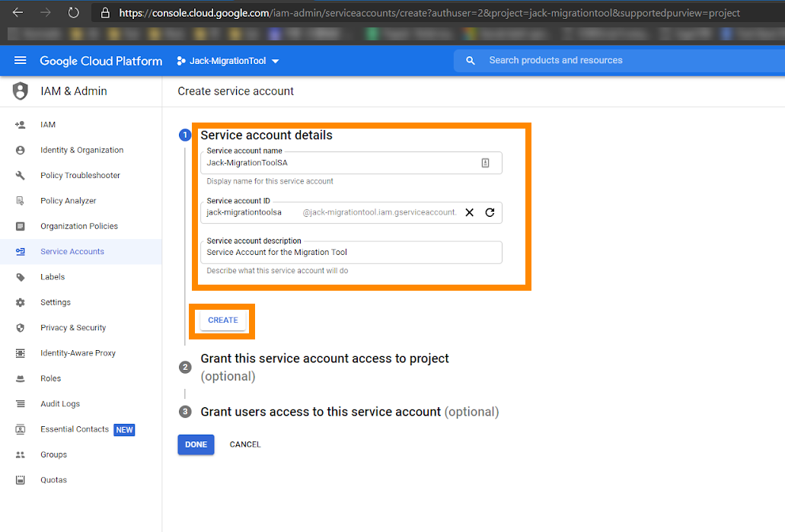Expand step 2 Grant project access
The image size is (785, 532).
pyautogui.click(x=324, y=368)
